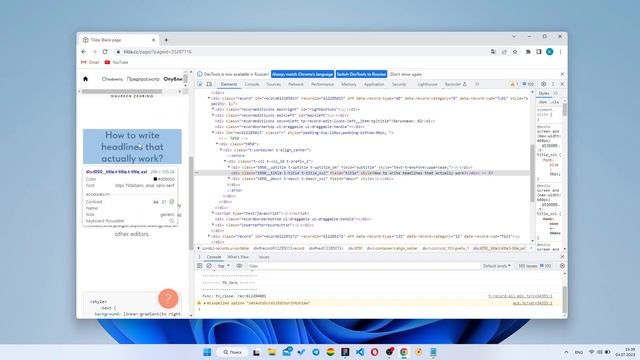The width and height of the screenshot is (640, 360).
Task: Expand the misspelled option warning message
Action: point(204,303)
